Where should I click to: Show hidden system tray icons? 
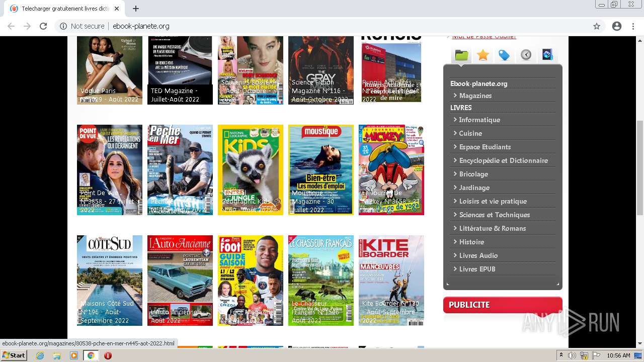pos(561,355)
